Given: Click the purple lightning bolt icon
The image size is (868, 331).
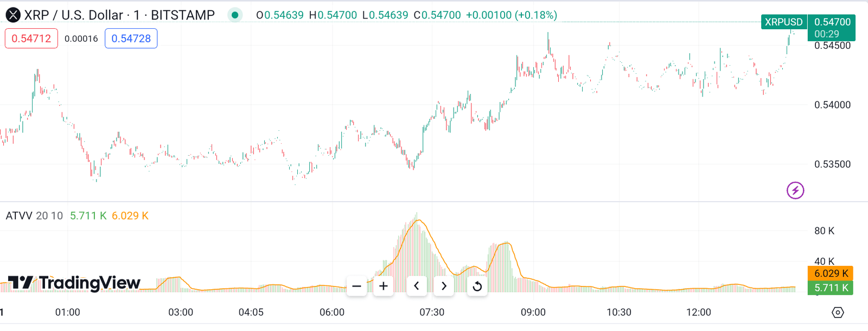Looking at the screenshot, I should coord(795,190).
